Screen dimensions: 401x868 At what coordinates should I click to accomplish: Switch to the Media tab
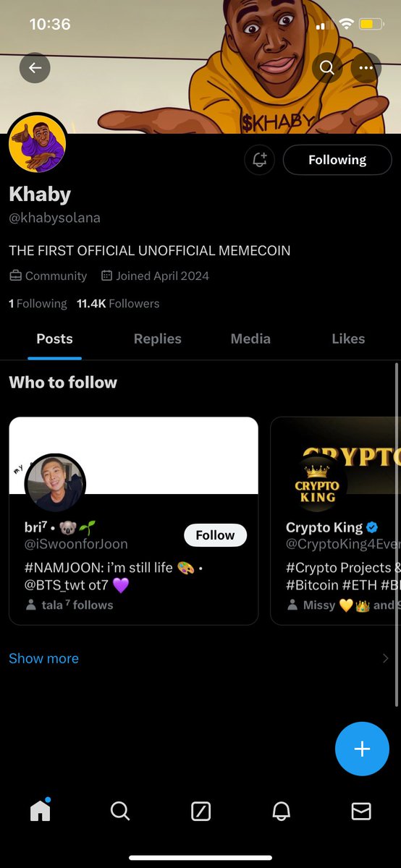[x=250, y=339]
